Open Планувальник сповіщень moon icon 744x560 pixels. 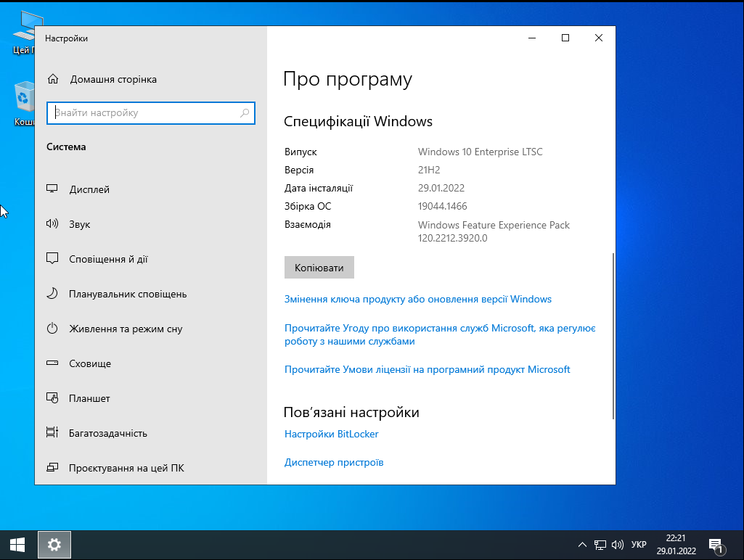[x=52, y=294]
